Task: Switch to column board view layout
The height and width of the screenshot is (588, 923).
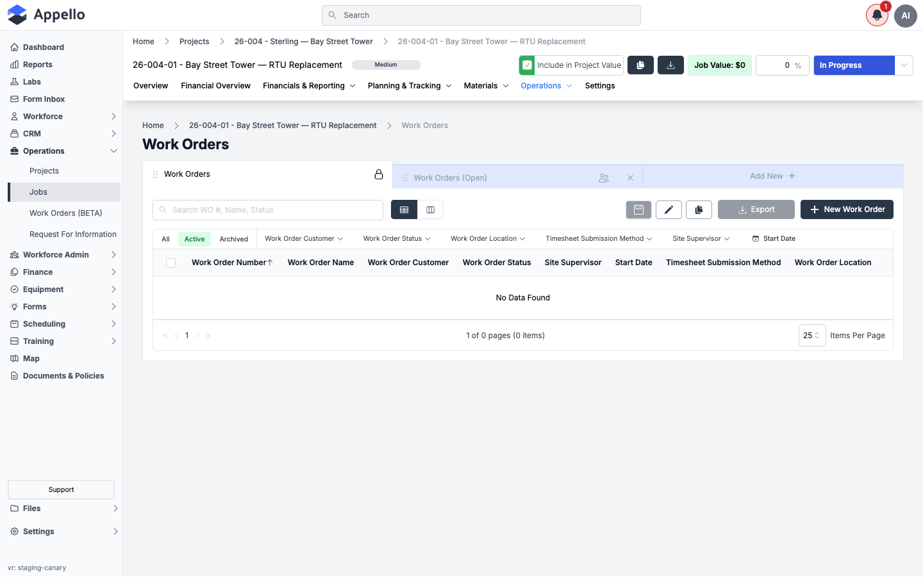Action: 430,209
